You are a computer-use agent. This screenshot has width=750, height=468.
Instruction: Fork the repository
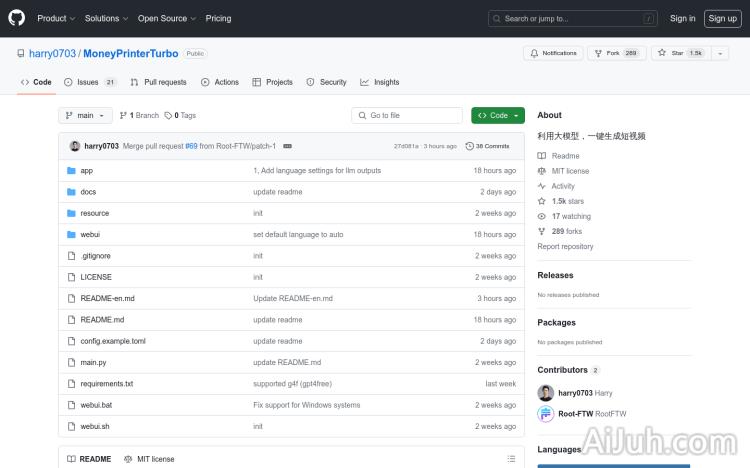(x=615, y=53)
